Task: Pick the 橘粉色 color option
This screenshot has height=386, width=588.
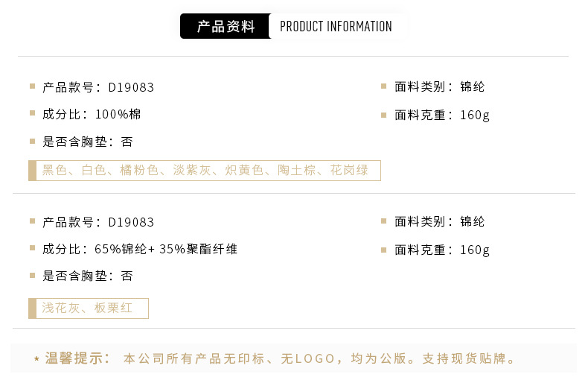Action: click(140, 171)
